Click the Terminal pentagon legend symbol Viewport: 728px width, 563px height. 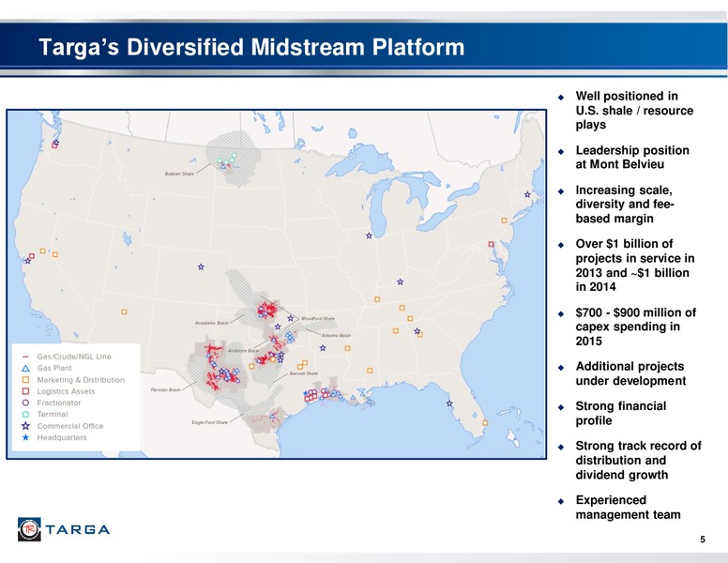pyautogui.click(x=25, y=414)
